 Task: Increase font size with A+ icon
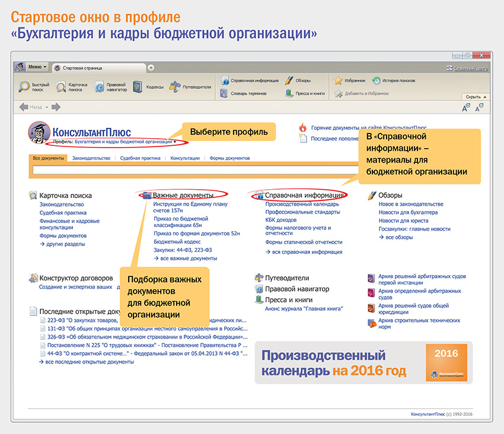[x=466, y=107]
